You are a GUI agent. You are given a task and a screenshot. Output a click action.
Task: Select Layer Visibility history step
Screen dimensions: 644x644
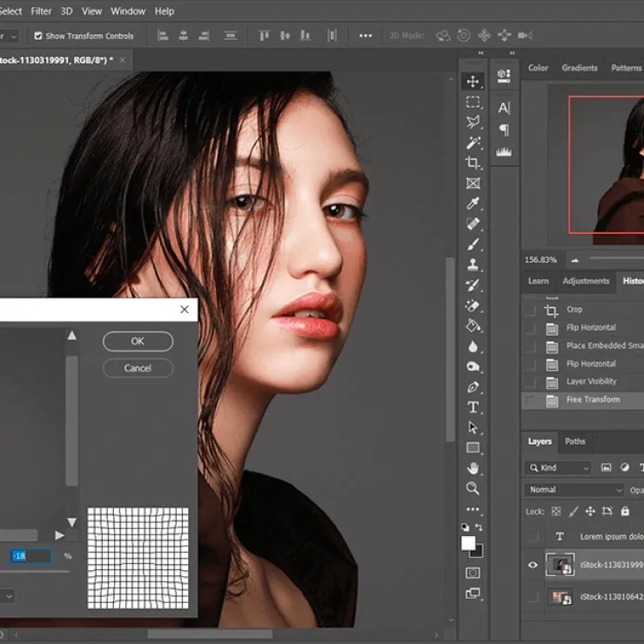tap(582, 382)
